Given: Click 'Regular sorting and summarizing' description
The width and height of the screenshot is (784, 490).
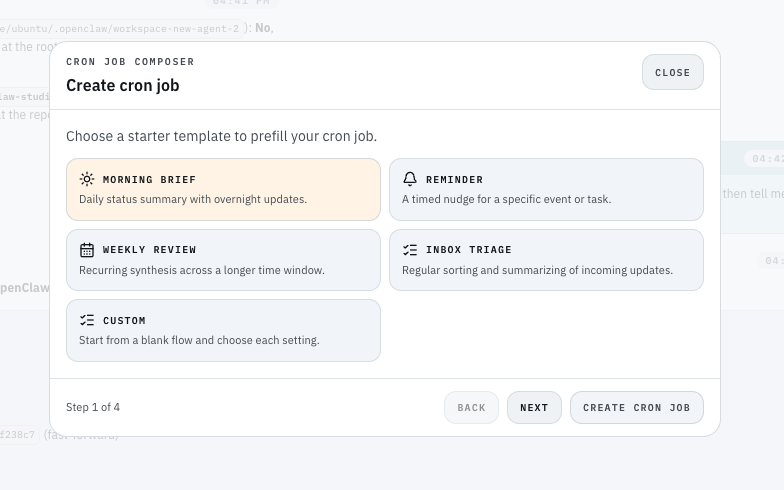Looking at the screenshot, I should (x=538, y=270).
